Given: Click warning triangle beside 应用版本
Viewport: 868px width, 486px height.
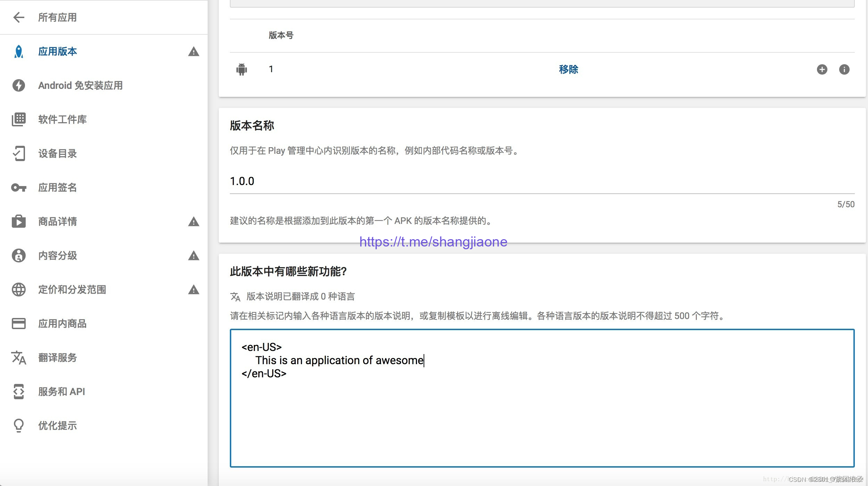Looking at the screenshot, I should click(x=193, y=52).
